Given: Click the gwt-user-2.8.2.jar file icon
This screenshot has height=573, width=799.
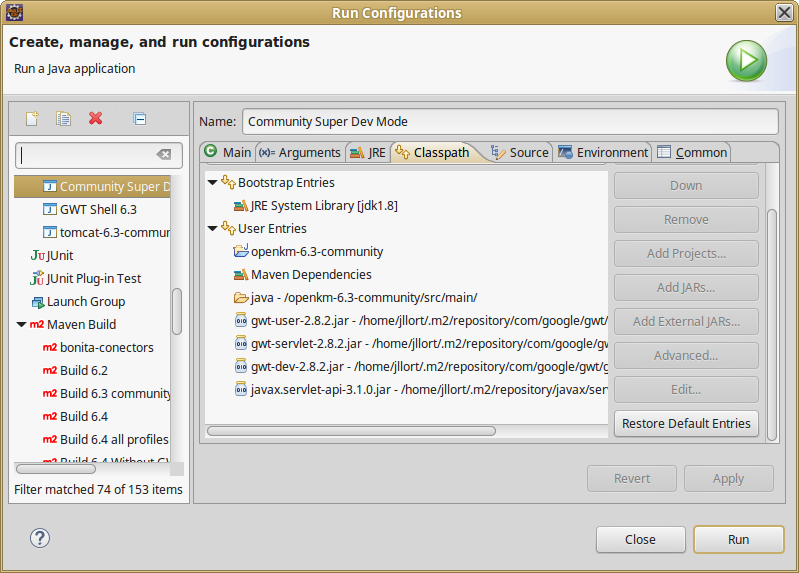Looking at the screenshot, I should click(x=241, y=320).
